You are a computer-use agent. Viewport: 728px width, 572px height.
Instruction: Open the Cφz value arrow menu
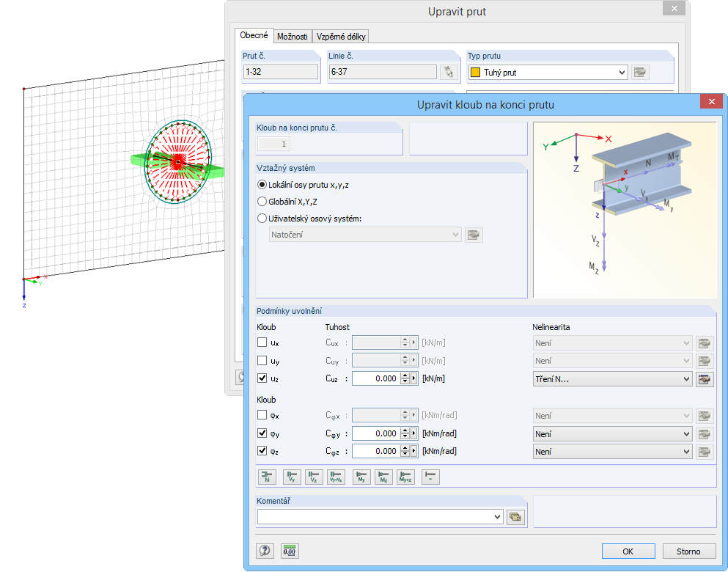click(414, 451)
